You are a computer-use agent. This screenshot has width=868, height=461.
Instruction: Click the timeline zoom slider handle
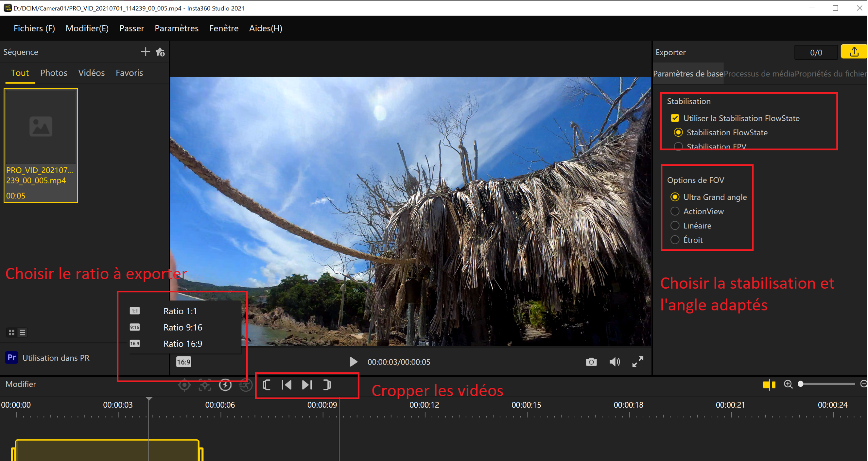click(x=801, y=384)
